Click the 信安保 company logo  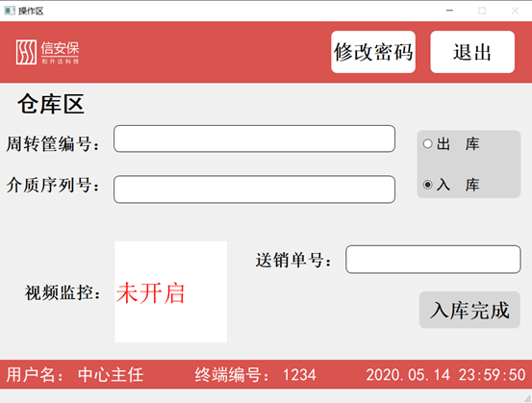coord(47,52)
